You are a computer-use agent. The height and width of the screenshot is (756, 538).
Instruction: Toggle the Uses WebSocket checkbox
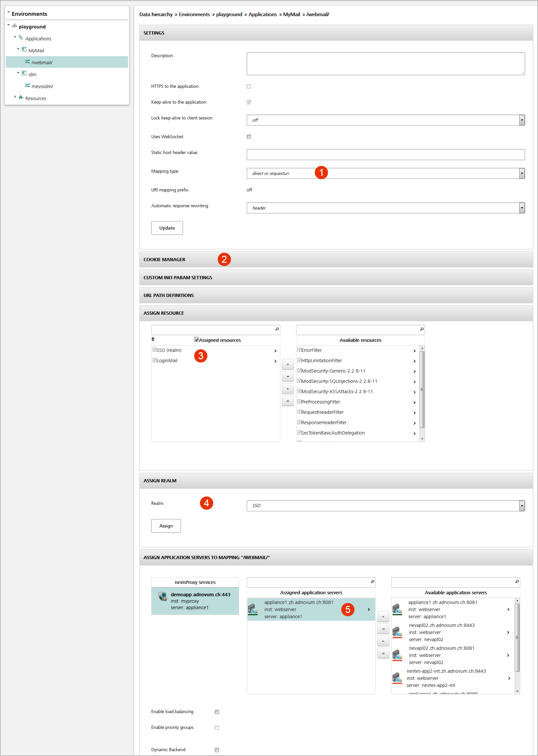249,137
